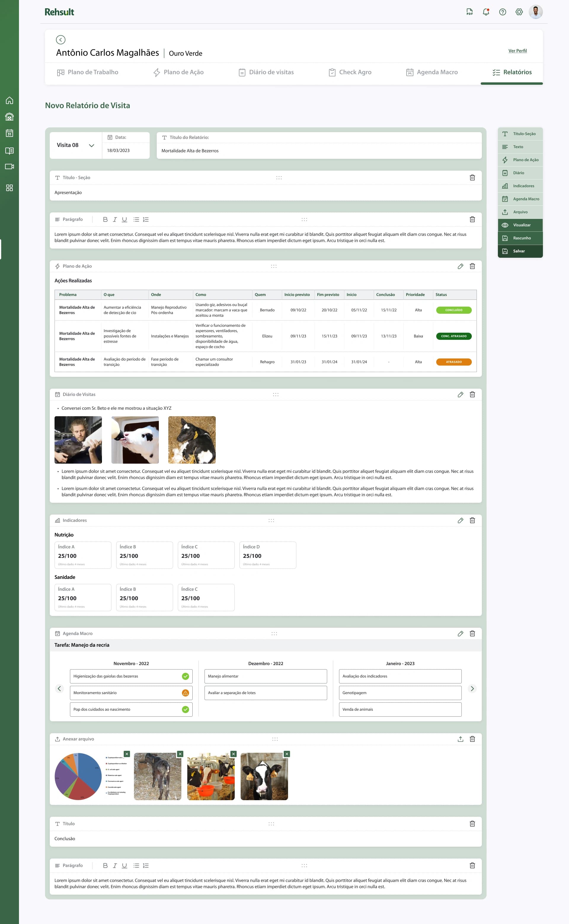Open the Ver Perfil link
The height and width of the screenshot is (924, 569).
(x=517, y=51)
